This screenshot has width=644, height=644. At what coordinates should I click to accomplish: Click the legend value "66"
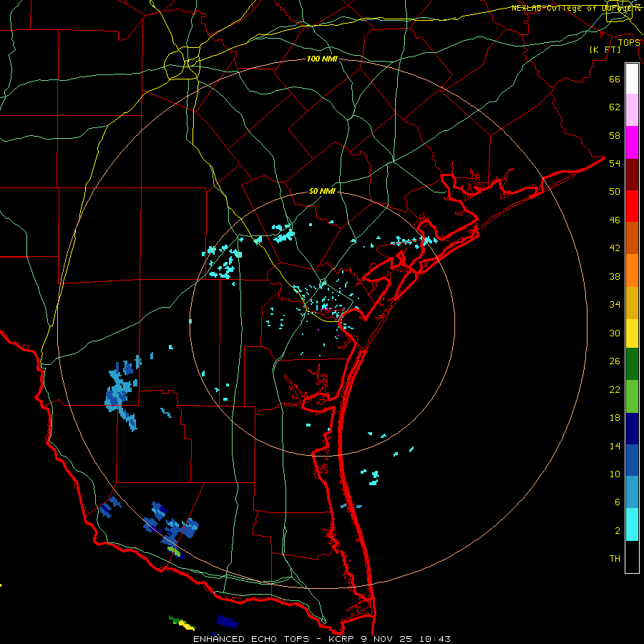[x=615, y=79]
